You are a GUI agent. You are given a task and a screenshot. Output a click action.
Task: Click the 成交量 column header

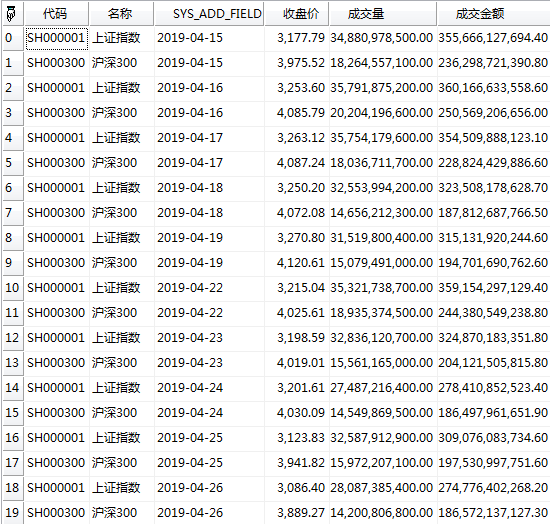(x=383, y=14)
